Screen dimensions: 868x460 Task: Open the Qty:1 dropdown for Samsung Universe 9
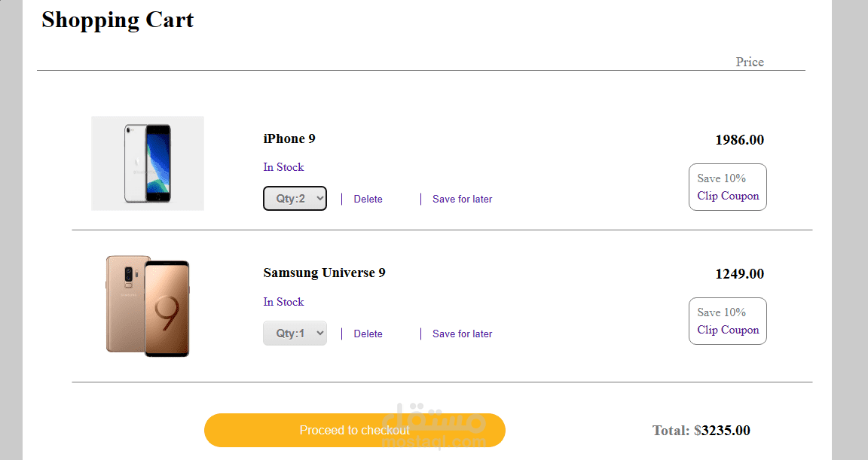coord(295,334)
